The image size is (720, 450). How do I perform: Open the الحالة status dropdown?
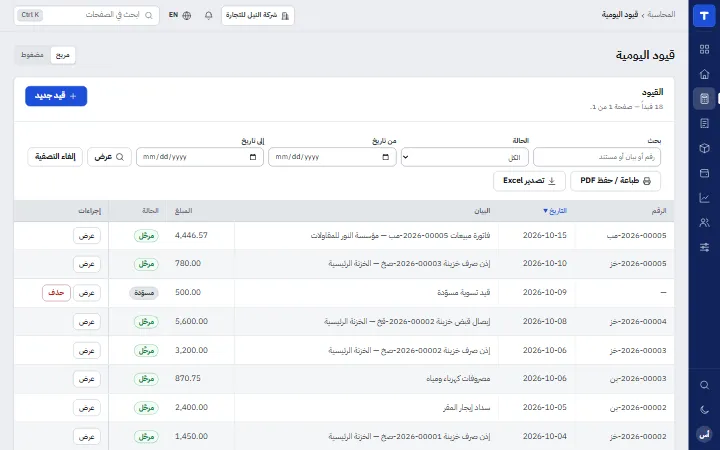click(x=465, y=157)
